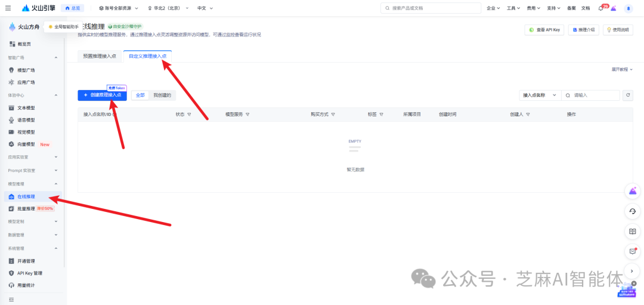Viewport: 644px width, 305px height.
Task: Open the 标签 column filter icon
Action: click(382, 115)
